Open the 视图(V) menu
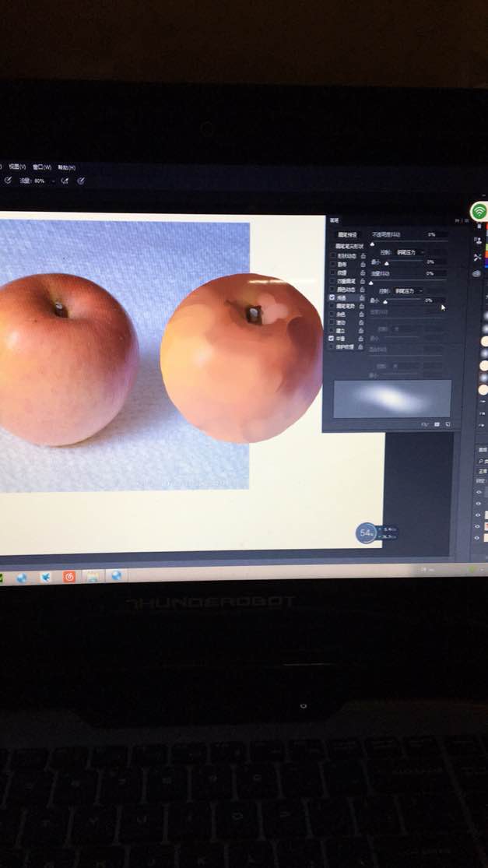 point(17,167)
